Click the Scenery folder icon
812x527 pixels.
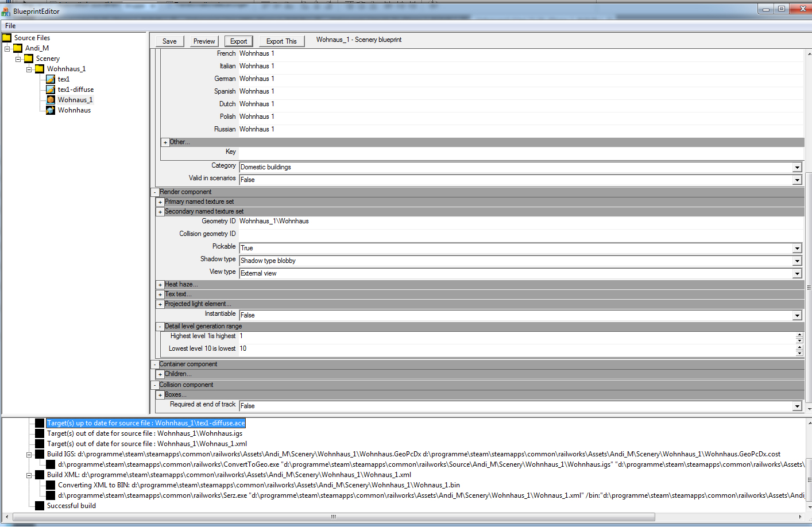29,59
